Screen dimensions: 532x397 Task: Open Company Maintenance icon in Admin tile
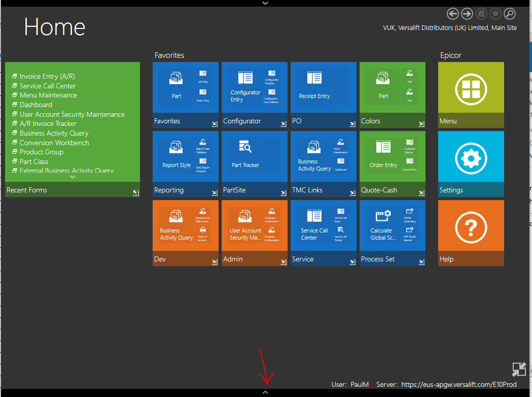(272, 215)
